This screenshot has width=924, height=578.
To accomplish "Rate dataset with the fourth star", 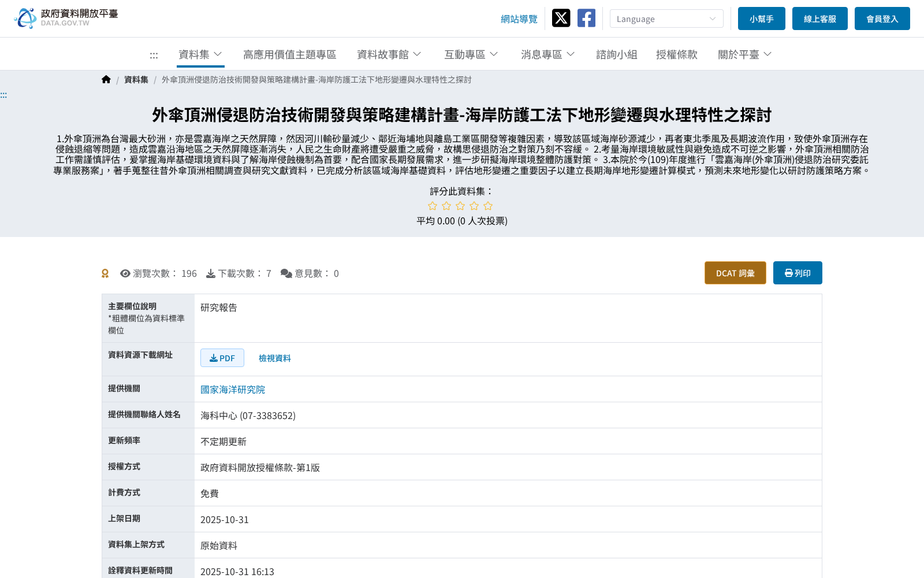I will point(474,206).
